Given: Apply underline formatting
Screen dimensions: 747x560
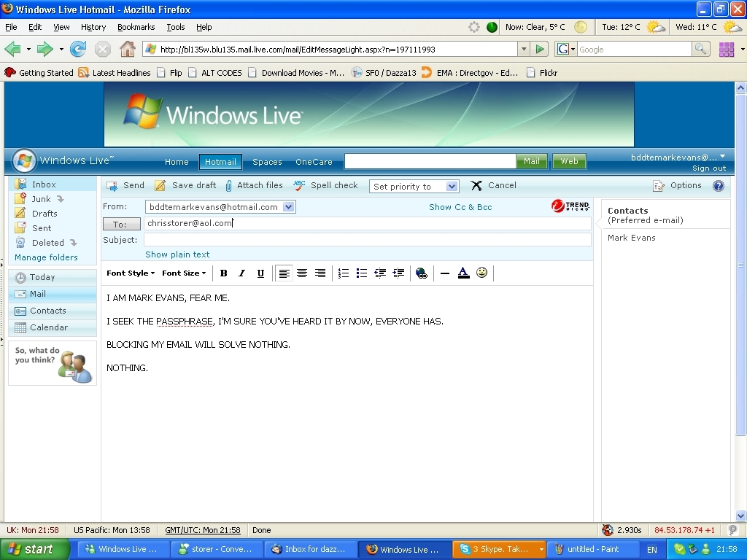Looking at the screenshot, I should click(260, 273).
